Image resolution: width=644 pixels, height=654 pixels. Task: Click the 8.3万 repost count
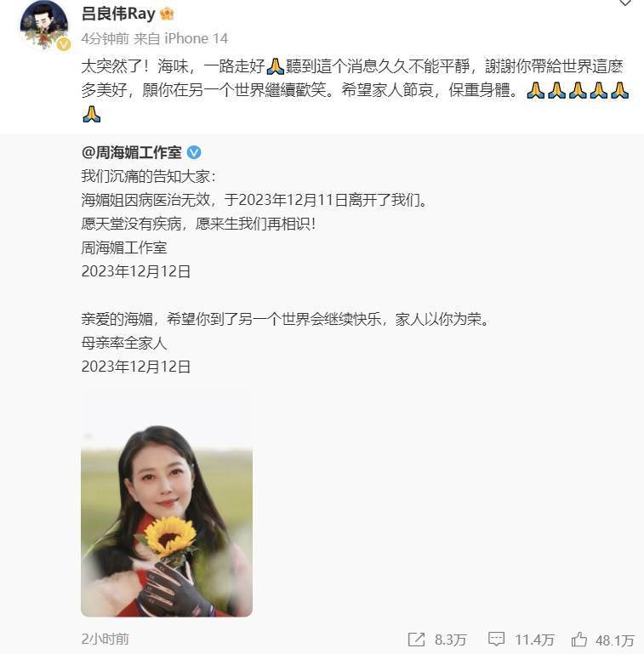click(451, 640)
